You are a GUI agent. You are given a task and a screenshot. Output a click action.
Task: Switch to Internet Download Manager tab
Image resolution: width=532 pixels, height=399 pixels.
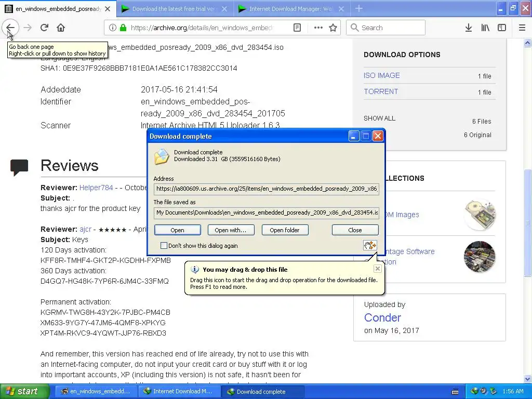(291, 9)
